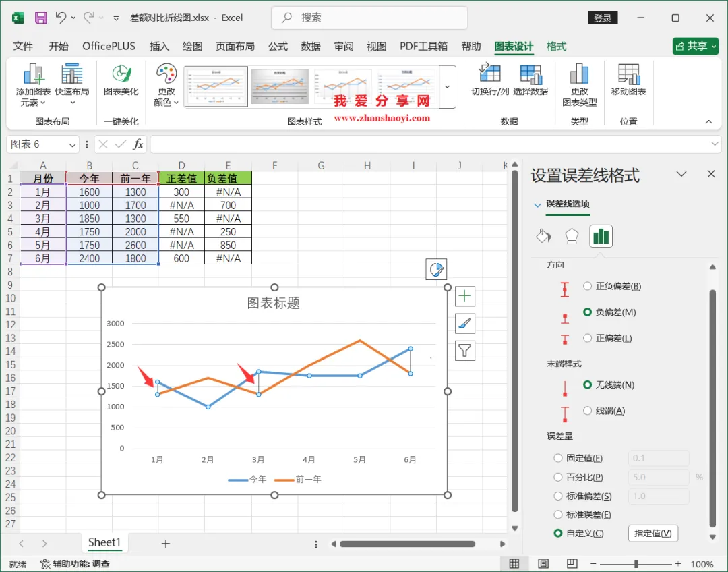The image size is (728, 572).
Task: Open the Name Box dropdown arrow
Action: coord(72,145)
